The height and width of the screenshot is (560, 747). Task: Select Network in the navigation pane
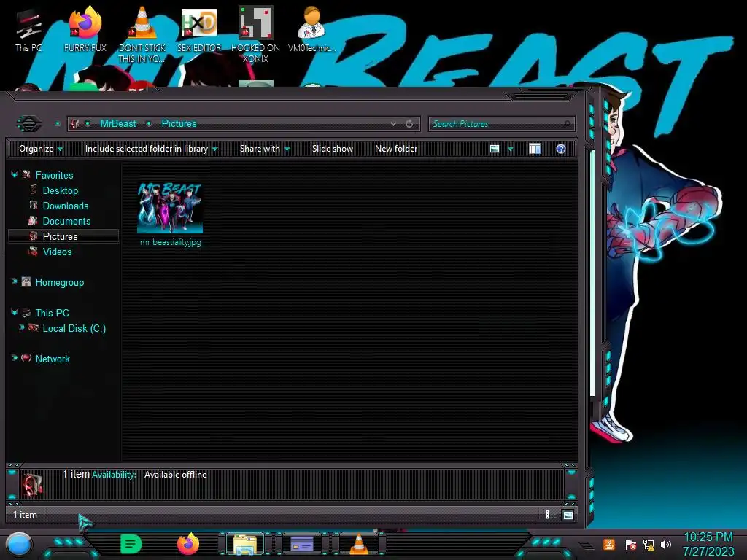[x=53, y=359]
